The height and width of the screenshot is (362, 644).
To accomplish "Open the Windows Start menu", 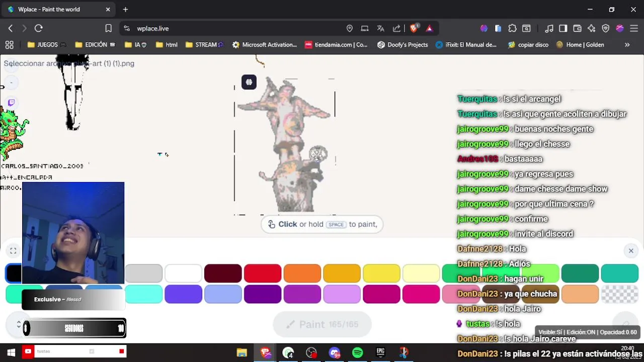I will [x=11, y=352].
